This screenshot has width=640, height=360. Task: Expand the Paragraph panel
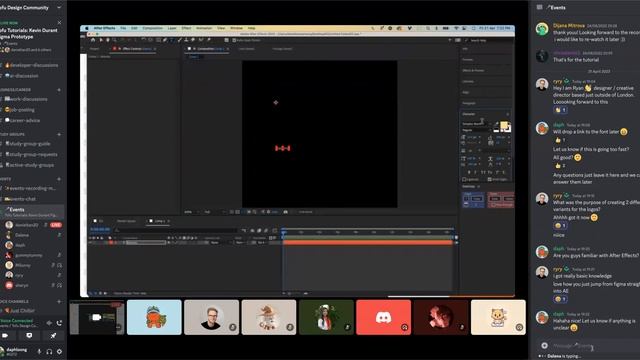[469, 103]
